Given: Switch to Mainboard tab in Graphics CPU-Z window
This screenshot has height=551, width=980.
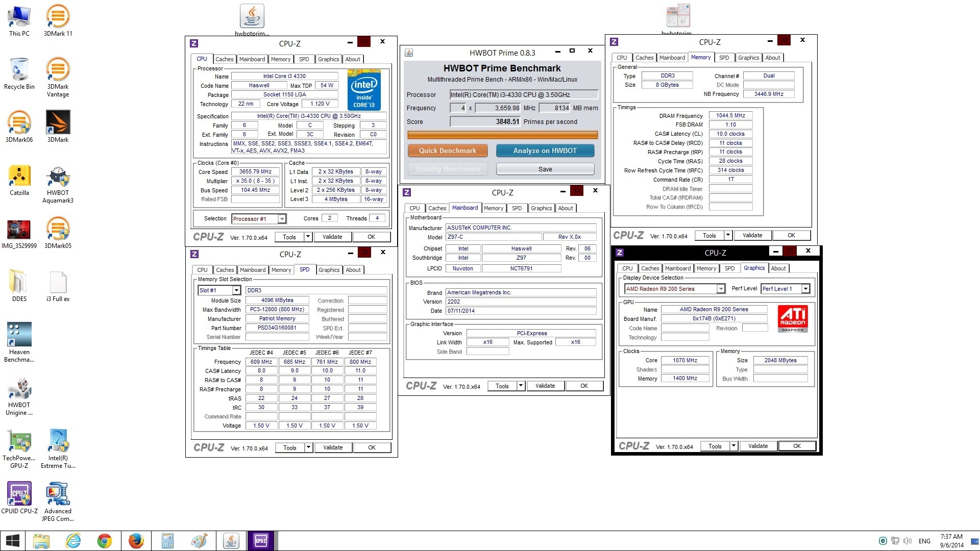Looking at the screenshot, I should coord(678,268).
